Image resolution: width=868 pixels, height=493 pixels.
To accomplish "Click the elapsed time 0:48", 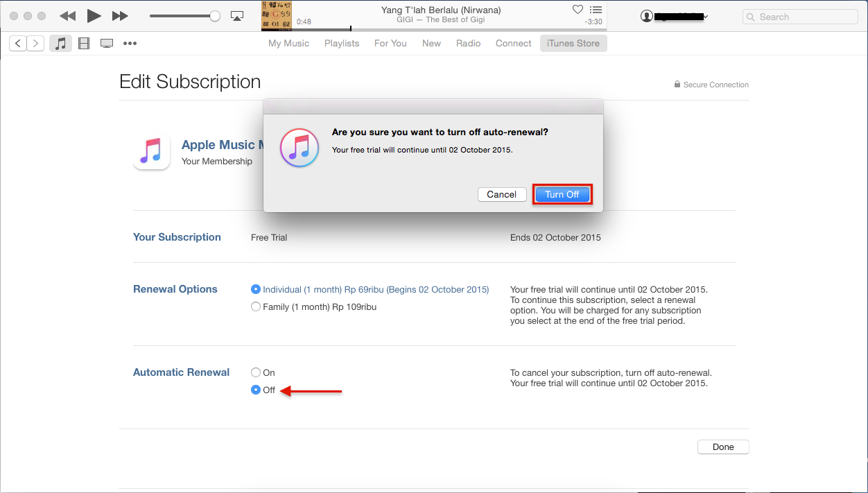I will tap(304, 22).
